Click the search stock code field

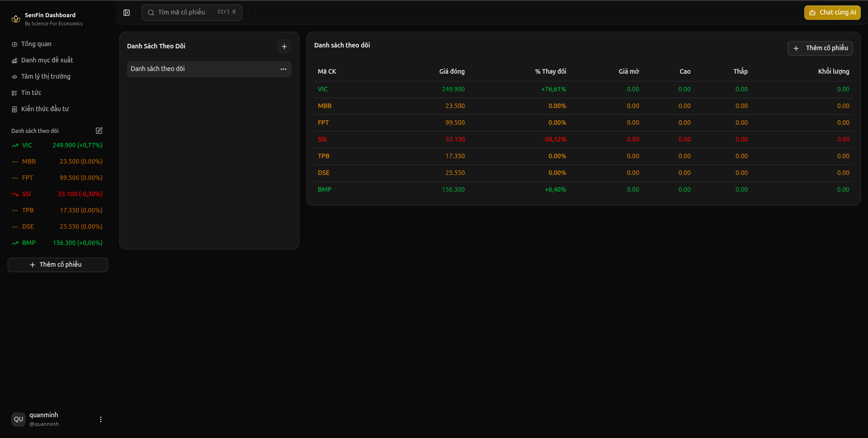coord(192,13)
